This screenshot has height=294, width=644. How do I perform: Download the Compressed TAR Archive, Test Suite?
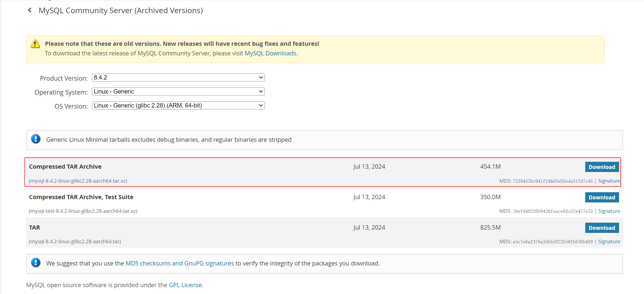coord(602,197)
